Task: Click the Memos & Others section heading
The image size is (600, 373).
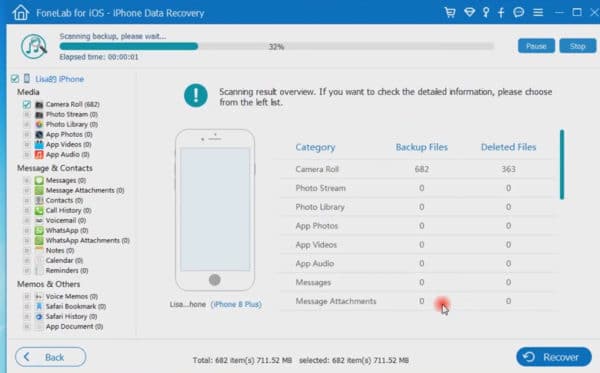Action: click(48, 284)
